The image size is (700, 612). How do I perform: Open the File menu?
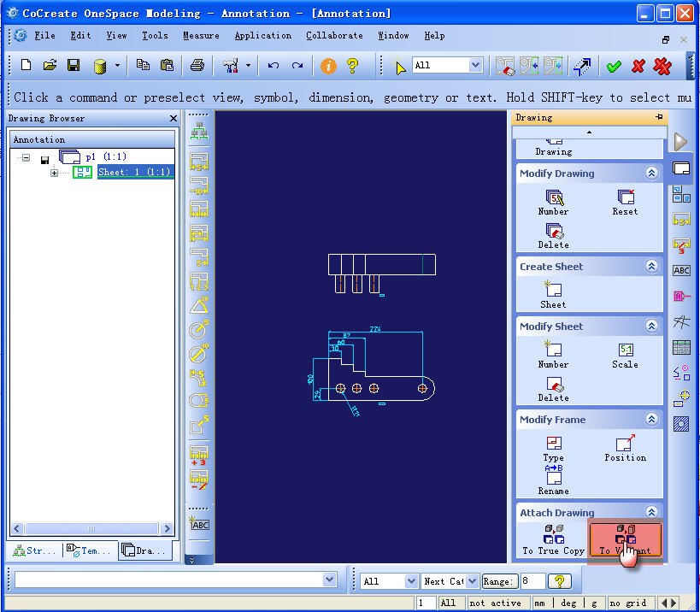pyautogui.click(x=44, y=36)
